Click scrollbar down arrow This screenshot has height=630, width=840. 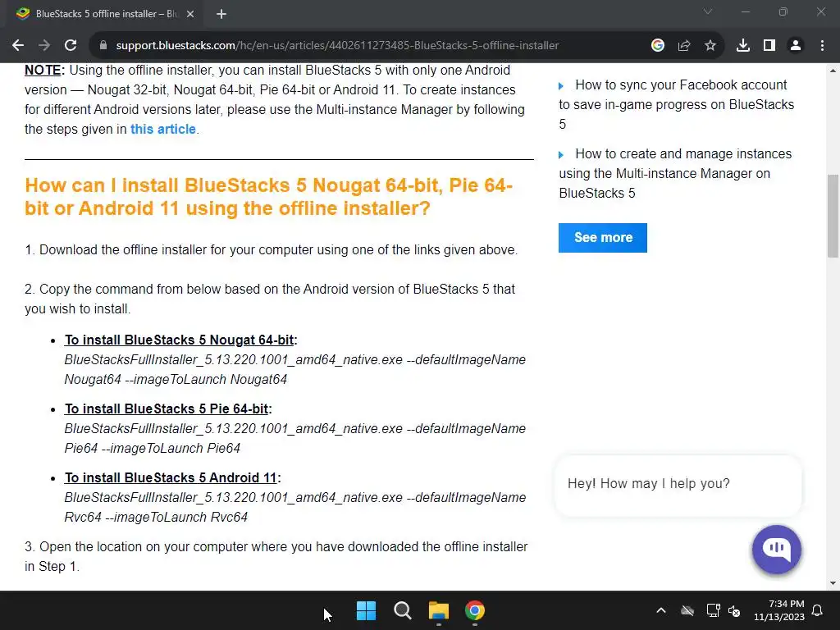tap(833, 583)
